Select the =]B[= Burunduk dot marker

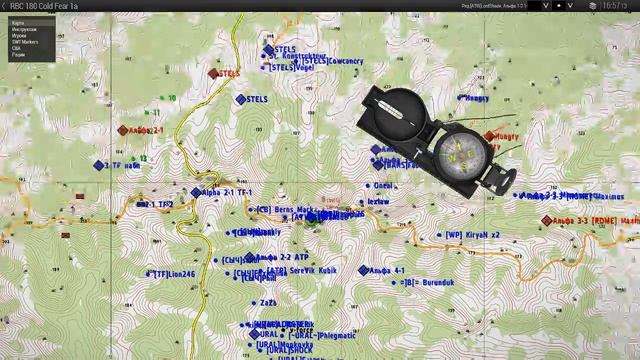pos(394,282)
